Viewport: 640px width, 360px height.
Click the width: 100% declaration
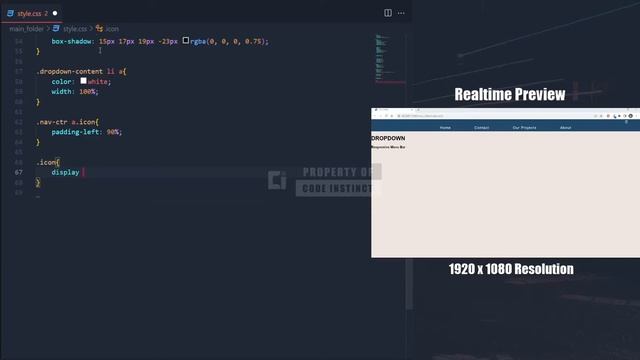(x=75, y=91)
